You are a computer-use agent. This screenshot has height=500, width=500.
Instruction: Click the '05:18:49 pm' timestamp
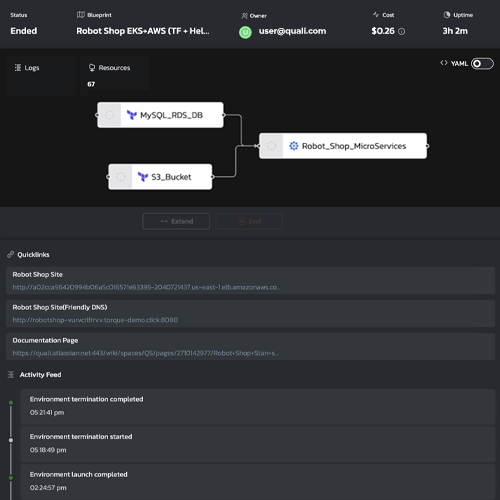click(x=48, y=450)
